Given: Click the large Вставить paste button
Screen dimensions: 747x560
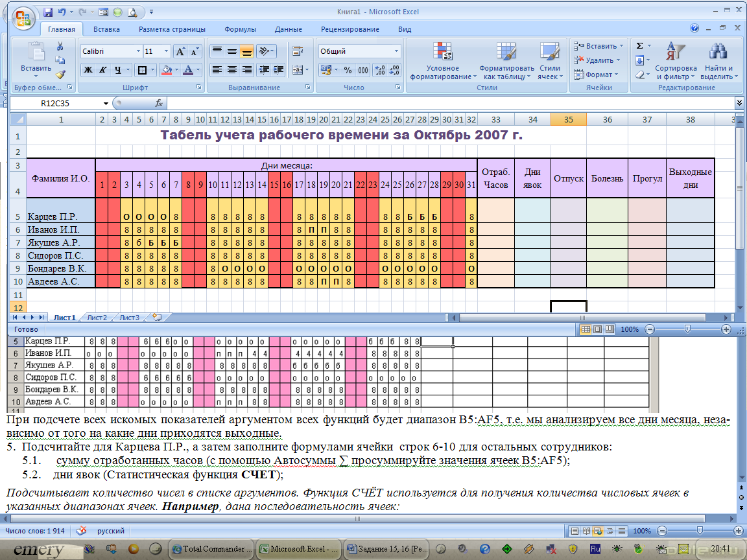Looking at the screenshot, I should tap(36, 60).
